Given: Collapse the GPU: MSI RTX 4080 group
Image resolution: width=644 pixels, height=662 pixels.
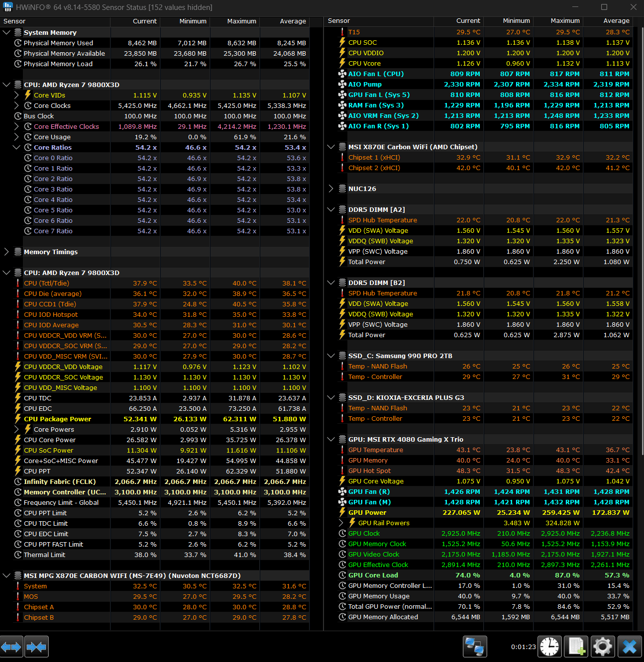Looking at the screenshot, I should (x=331, y=439).
